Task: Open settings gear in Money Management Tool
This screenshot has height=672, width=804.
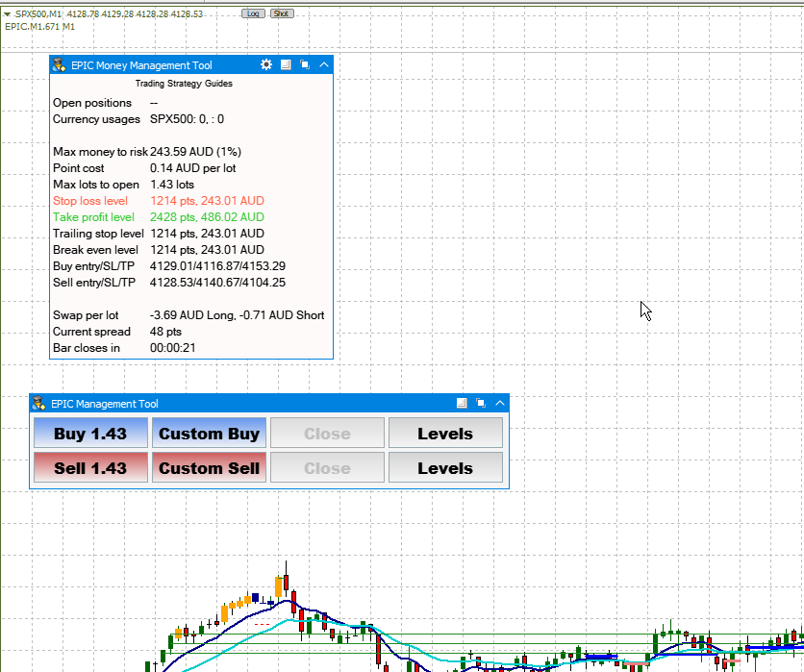Action: (x=266, y=65)
